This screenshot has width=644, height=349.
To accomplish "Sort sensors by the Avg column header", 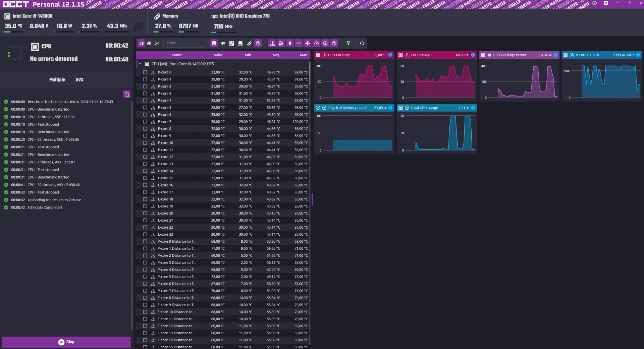I will pyautogui.click(x=275, y=55).
